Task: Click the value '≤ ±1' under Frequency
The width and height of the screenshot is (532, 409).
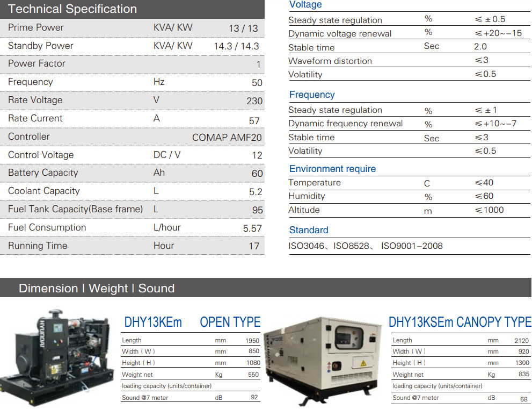Action: tap(485, 110)
